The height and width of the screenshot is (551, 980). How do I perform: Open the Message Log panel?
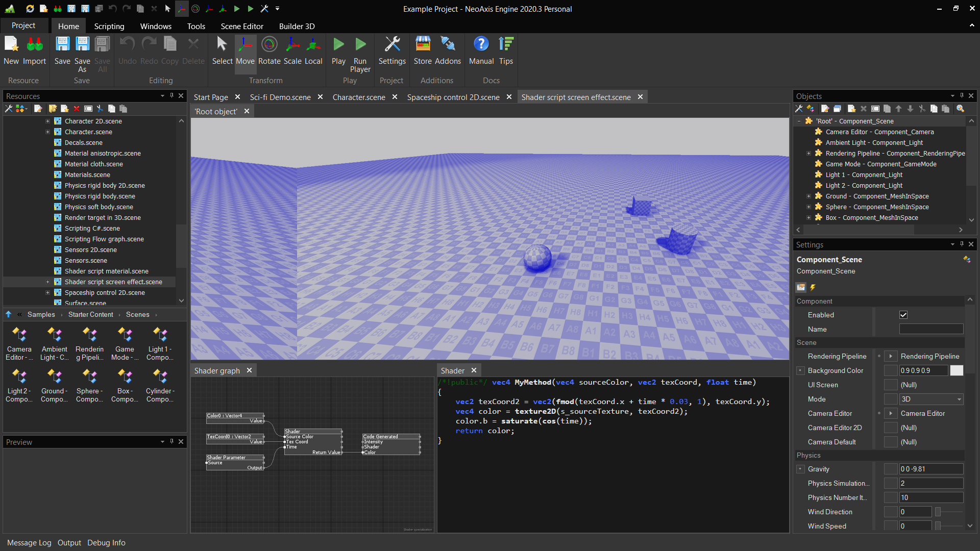[29, 543]
